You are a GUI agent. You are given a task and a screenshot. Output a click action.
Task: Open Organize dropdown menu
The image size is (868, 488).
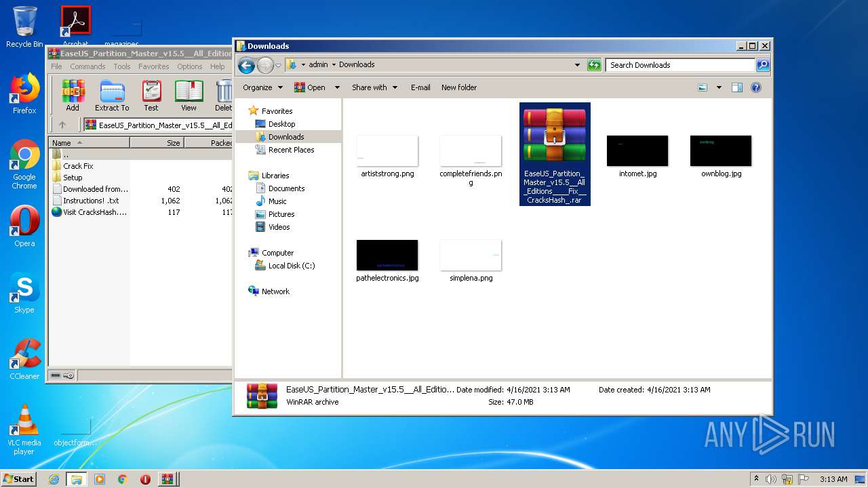pos(262,87)
